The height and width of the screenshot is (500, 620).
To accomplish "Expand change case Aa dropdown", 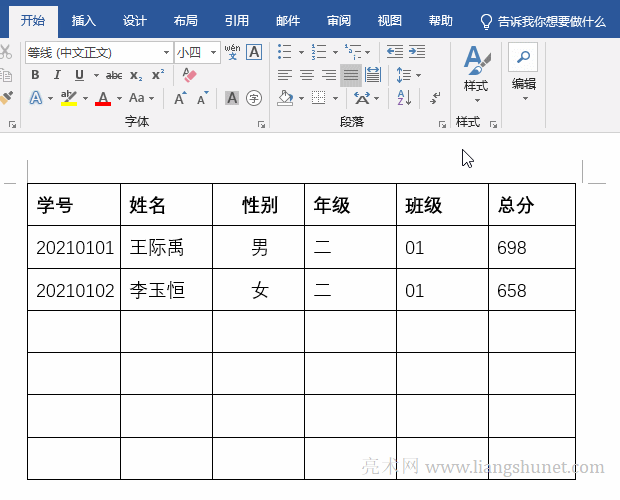I will tap(141, 98).
